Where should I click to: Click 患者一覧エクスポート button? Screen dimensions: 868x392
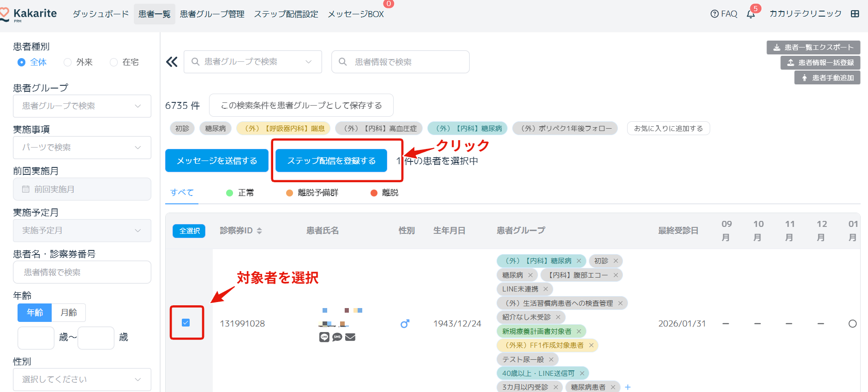(813, 48)
